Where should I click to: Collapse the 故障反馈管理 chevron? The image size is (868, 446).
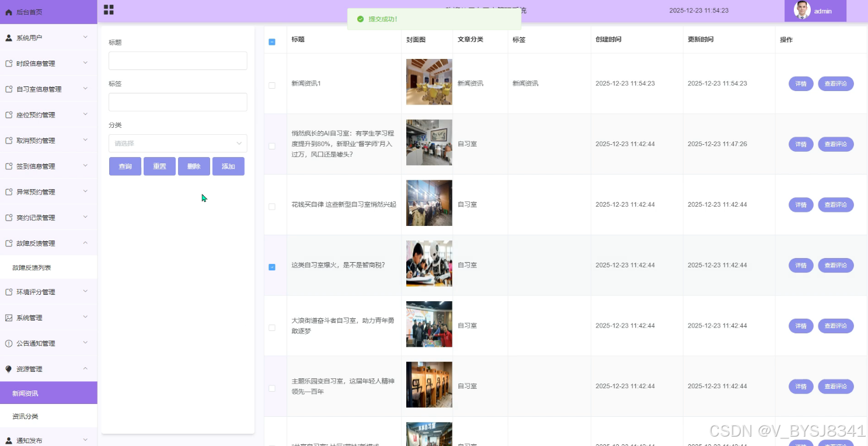click(85, 243)
